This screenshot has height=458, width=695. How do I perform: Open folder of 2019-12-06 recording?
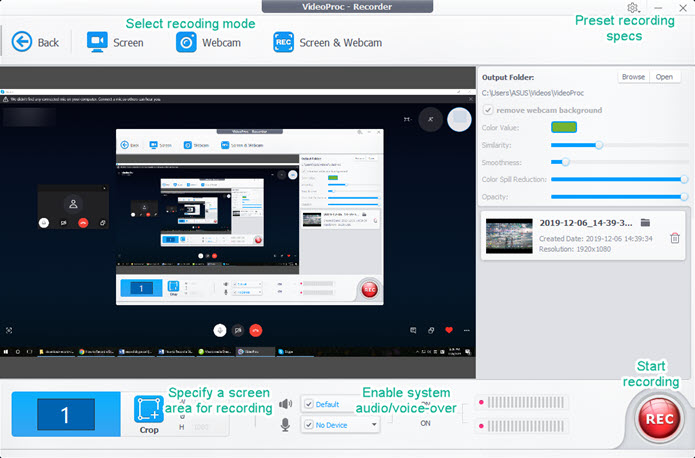click(x=645, y=223)
